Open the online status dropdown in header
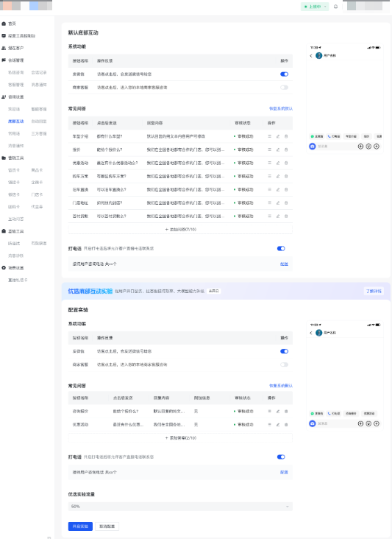This screenshot has width=392, height=539. pos(315,7)
